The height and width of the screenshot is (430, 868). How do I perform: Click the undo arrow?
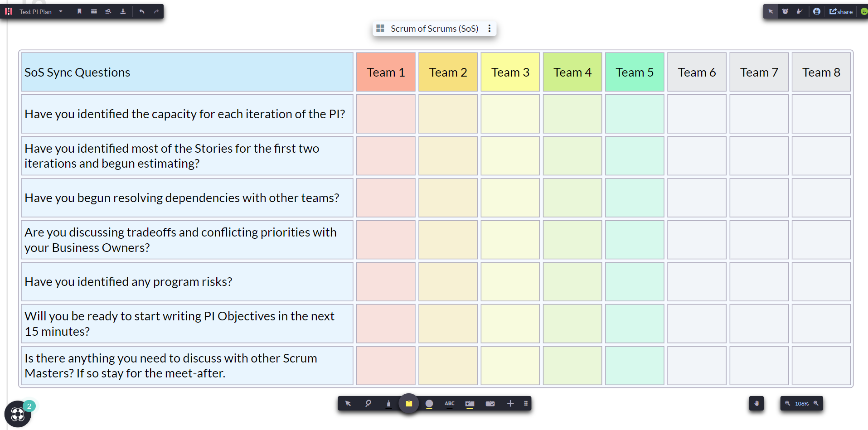pos(142,11)
